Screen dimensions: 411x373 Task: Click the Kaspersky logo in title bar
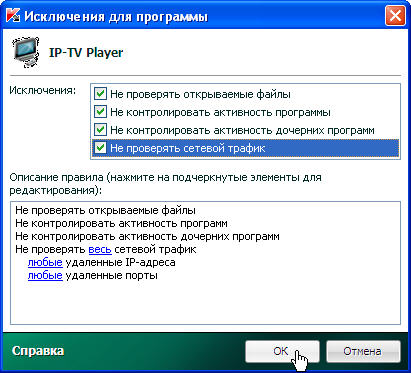[13, 16]
